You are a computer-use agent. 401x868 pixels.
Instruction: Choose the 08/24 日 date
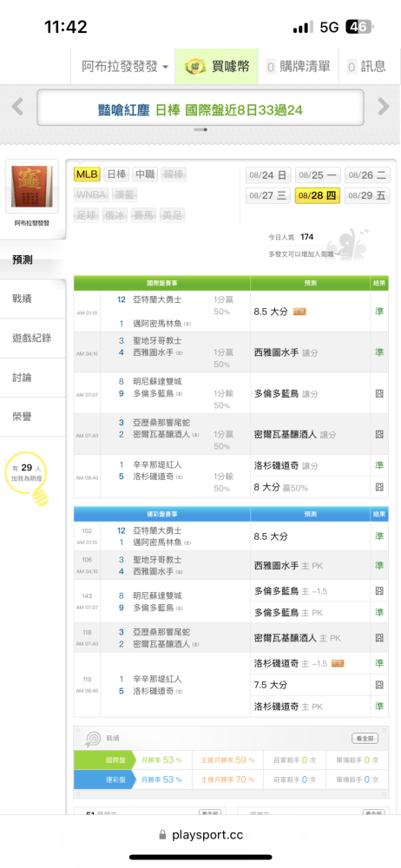[x=268, y=175]
